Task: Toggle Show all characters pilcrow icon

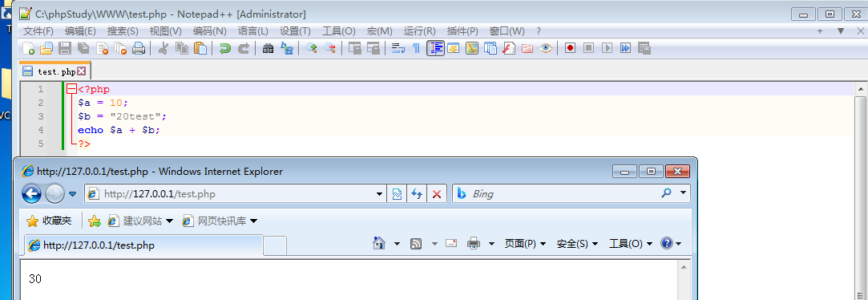Action: coord(416,48)
